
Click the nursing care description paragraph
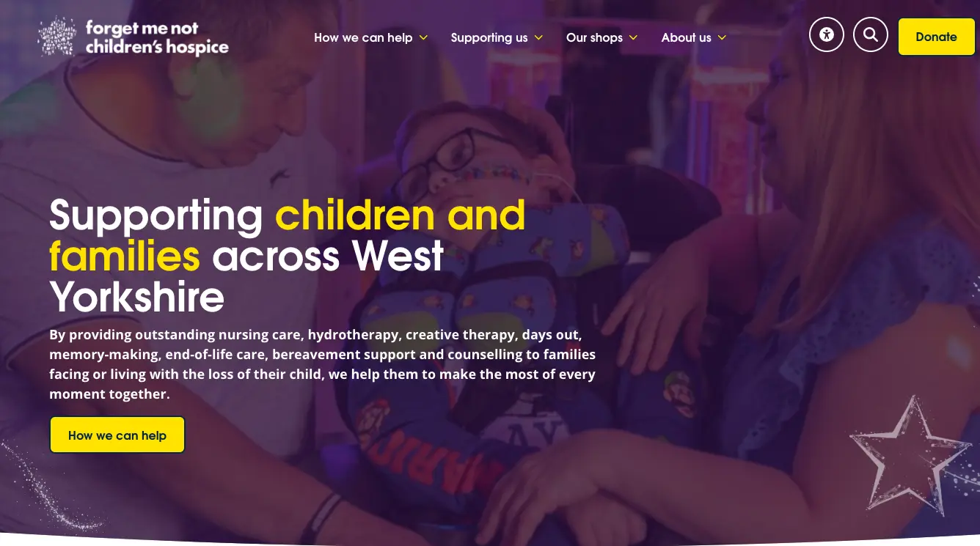click(x=323, y=364)
